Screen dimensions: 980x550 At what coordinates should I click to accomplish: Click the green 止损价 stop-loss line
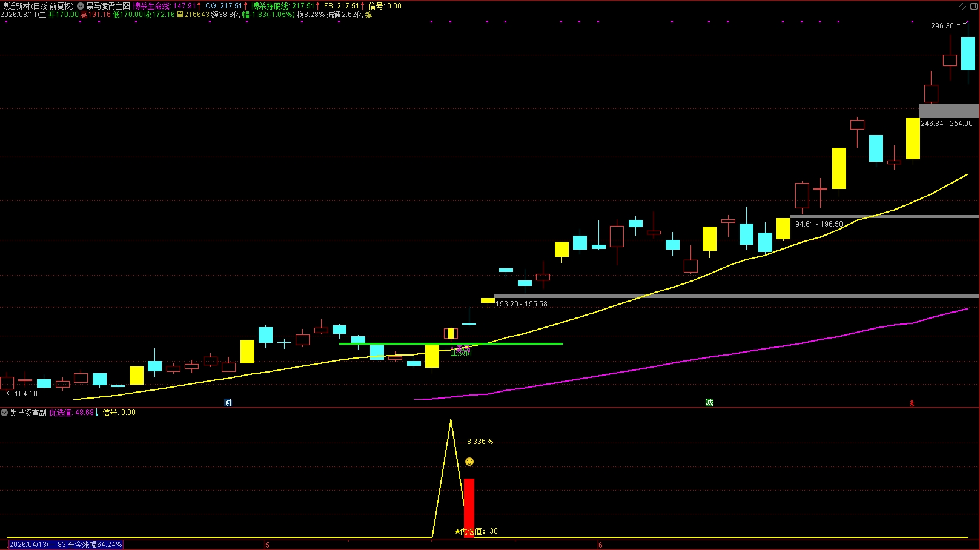click(x=451, y=343)
